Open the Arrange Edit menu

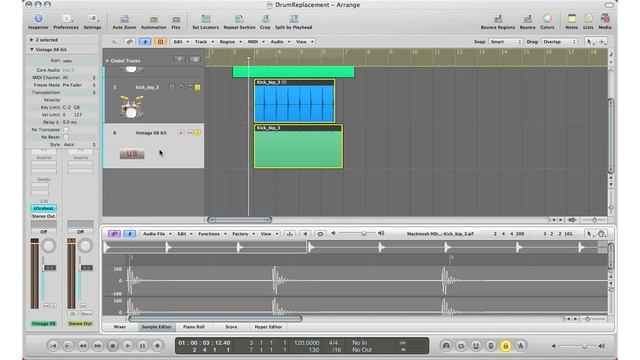point(181,42)
